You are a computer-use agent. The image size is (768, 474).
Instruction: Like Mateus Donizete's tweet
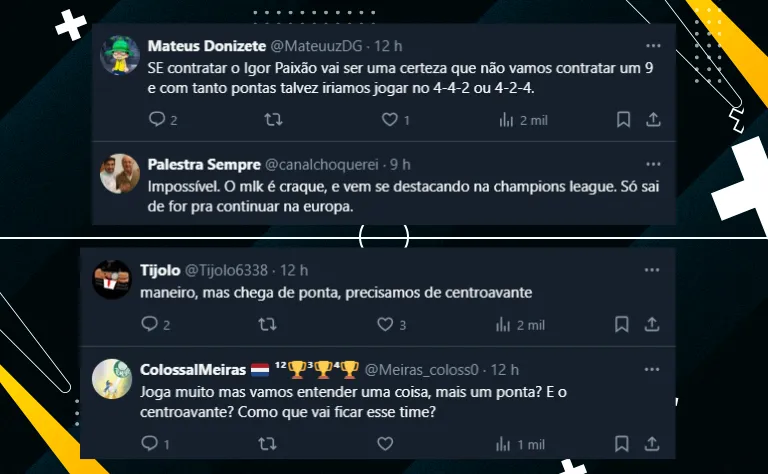[390, 120]
